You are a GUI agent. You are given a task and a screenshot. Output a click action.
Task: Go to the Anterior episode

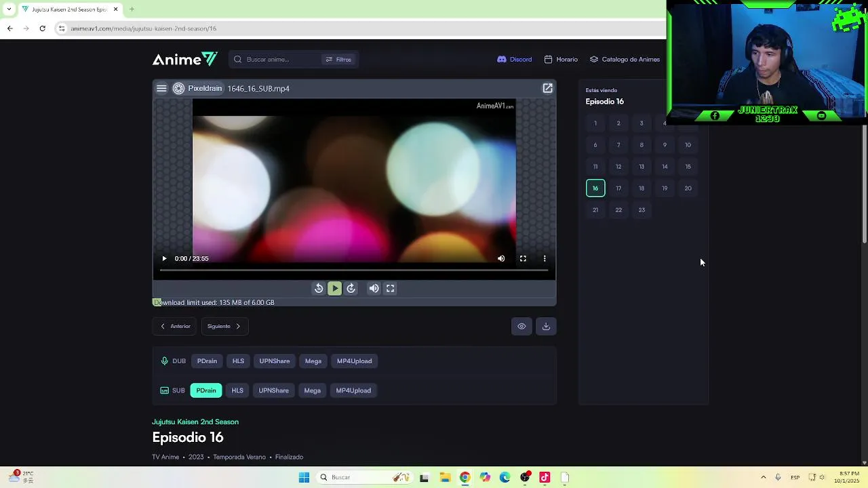click(175, 326)
